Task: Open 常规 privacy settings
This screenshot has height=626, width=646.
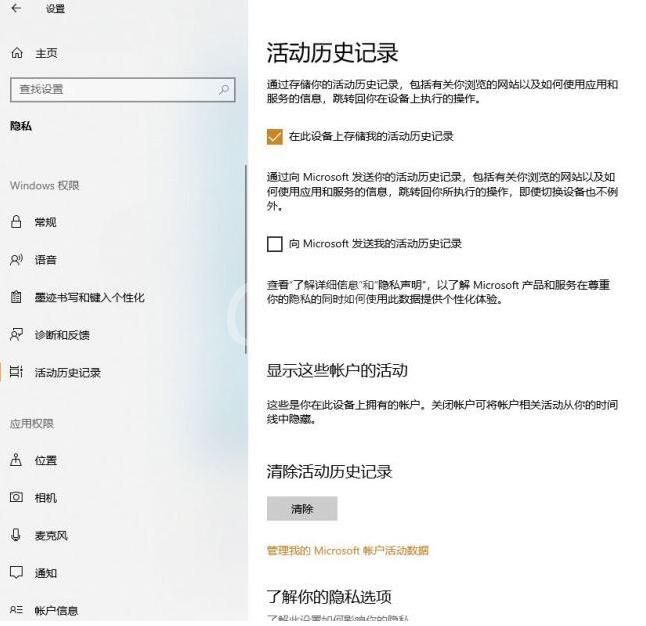Action: pos(45,222)
